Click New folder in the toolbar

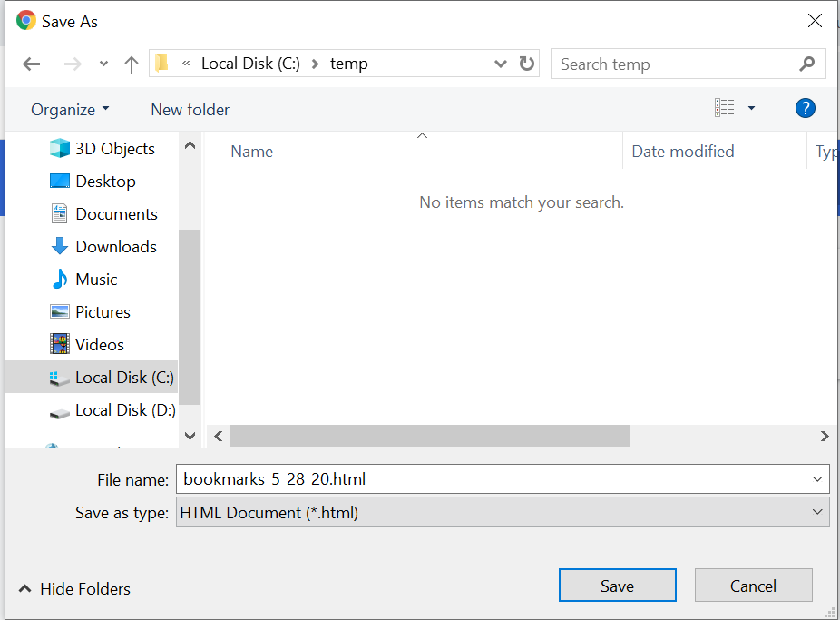pyautogui.click(x=190, y=110)
